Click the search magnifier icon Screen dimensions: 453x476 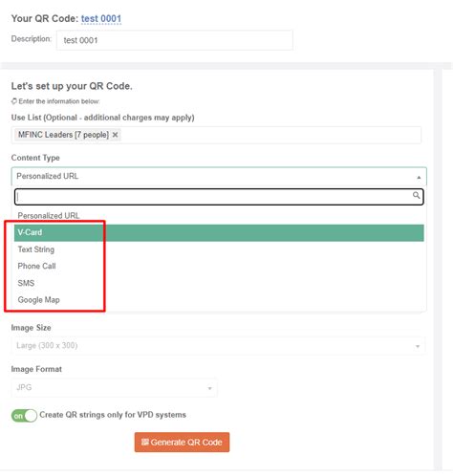pos(416,195)
